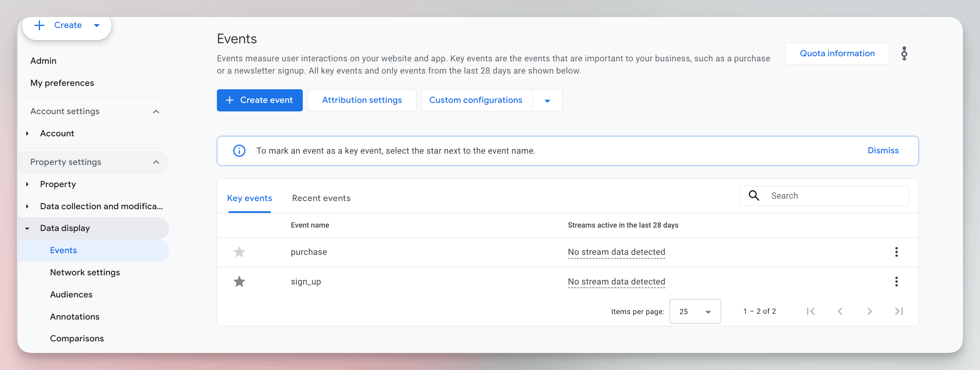980x370 pixels.
Task: Expand the Property tree arrow
Action: (x=27, y=184)
